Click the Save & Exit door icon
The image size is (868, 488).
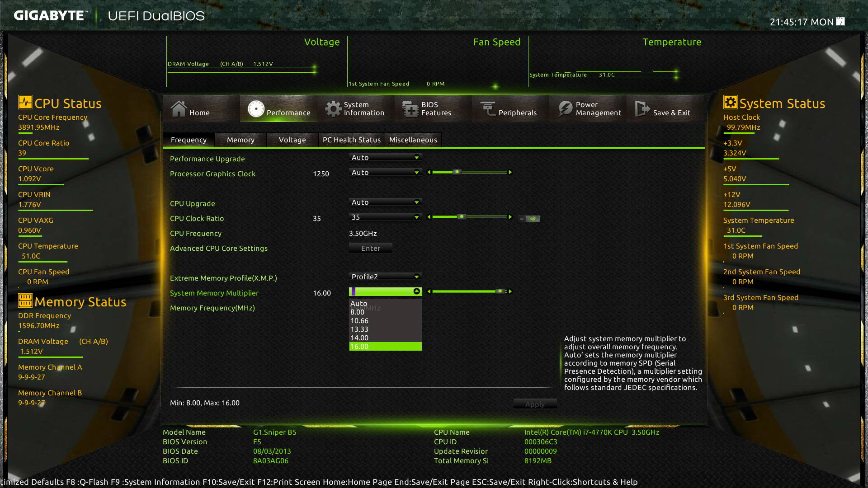point(642,108)
